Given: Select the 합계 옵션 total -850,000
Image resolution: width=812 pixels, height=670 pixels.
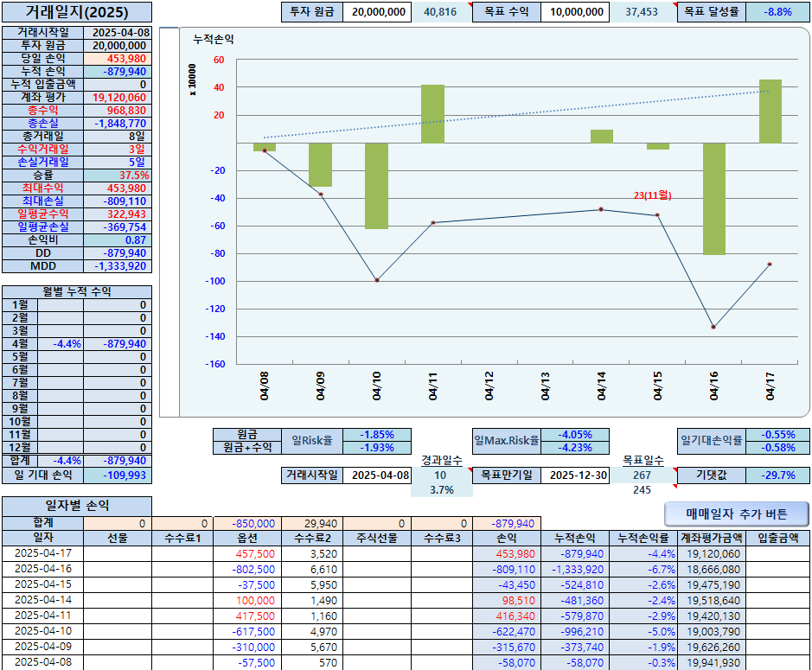Looking at the screenshot, I should (247, 524).
